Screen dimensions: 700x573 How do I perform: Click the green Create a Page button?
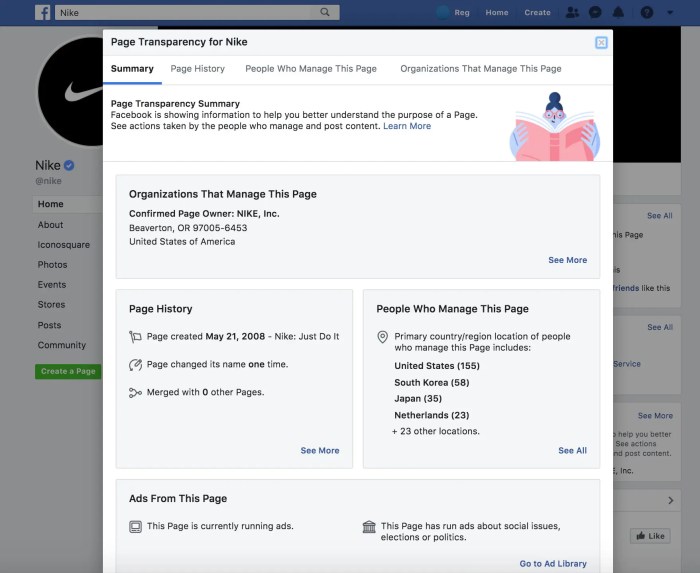point(68,371)
